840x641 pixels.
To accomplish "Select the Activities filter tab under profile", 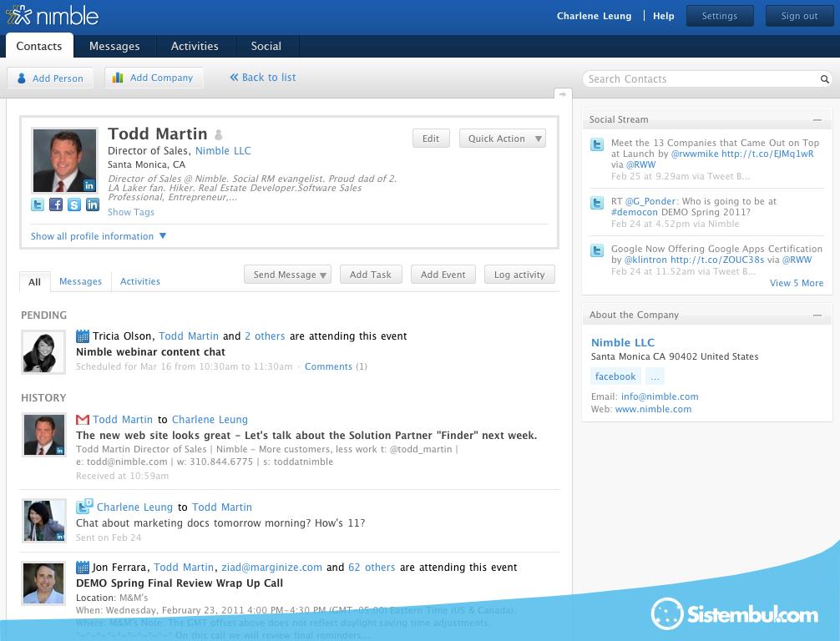I will tap(139, 281).
